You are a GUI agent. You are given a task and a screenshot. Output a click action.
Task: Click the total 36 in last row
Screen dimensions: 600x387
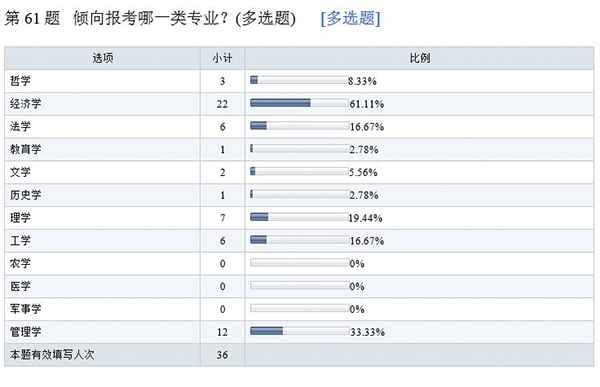[x=222, y=355]
